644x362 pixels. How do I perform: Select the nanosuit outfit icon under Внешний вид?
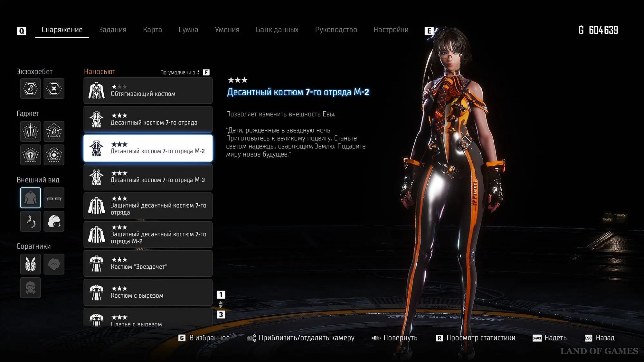[x=30, y=198]
